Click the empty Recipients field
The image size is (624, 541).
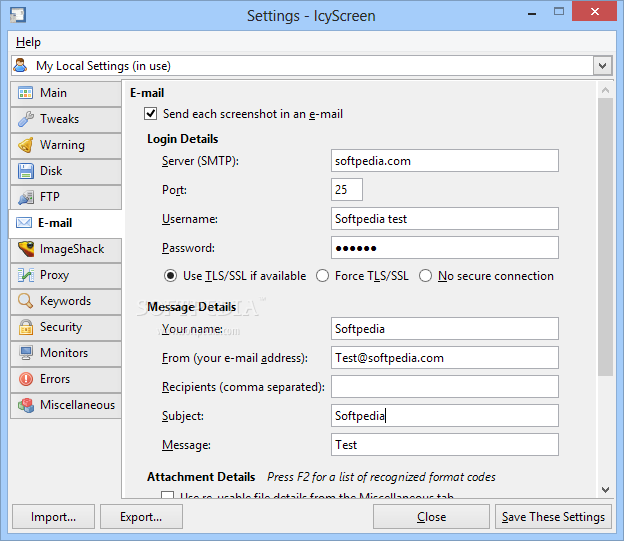(x=445, y=387)
